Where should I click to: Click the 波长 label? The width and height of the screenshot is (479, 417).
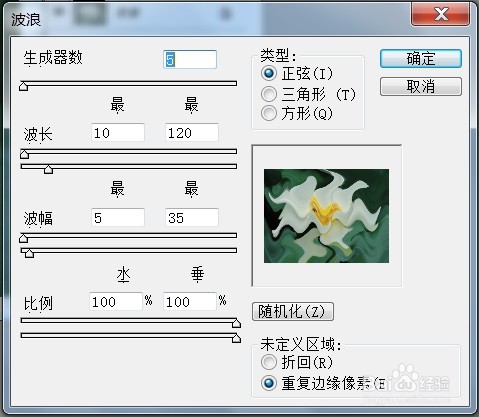click(38, 135)
